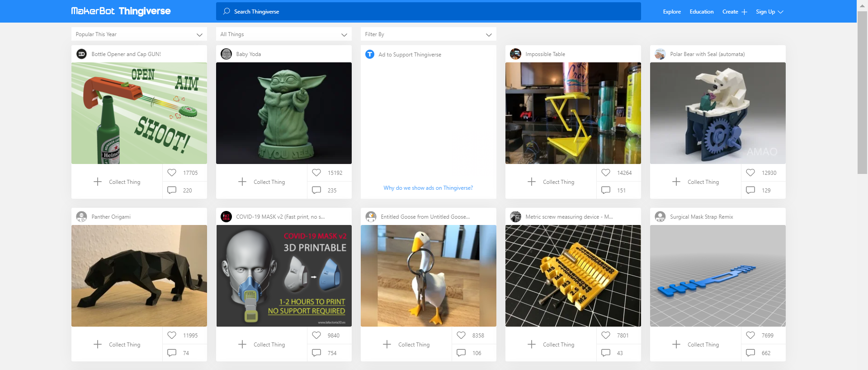868x370 pixels.
Task: Click Collect Thing for Polar Bear with Seal
Action: (695, 182)
